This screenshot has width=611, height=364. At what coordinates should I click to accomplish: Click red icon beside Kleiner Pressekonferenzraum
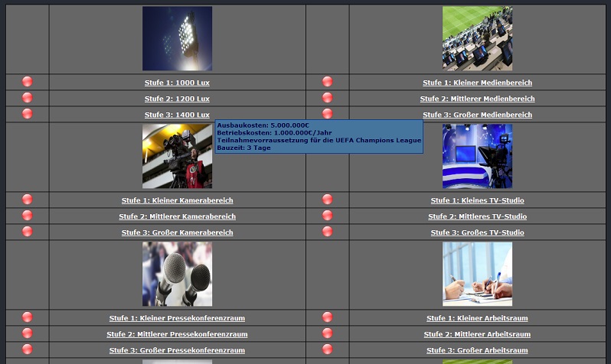click(x=28, y=317)
